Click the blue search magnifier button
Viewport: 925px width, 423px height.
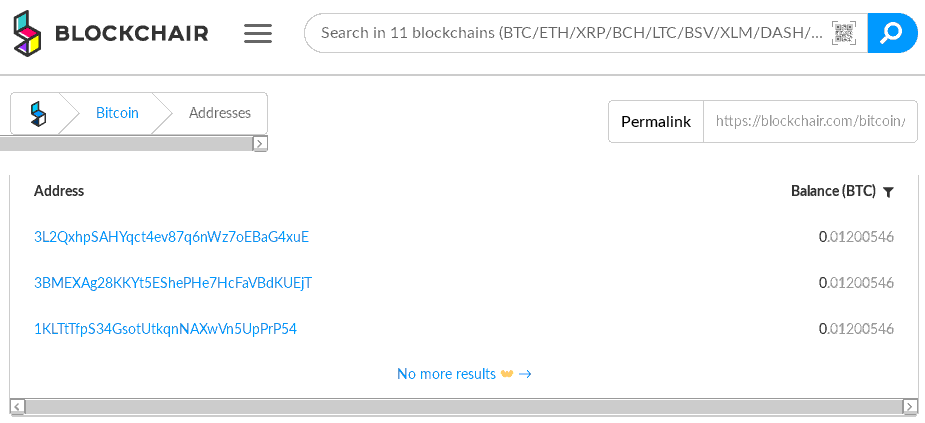[893, 33]
